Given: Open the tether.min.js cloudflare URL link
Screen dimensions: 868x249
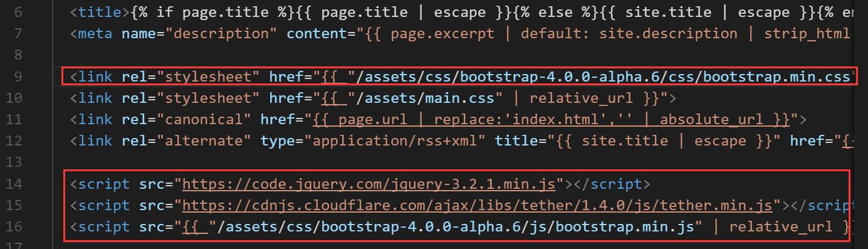Looking at the screenshot, I should coord(477,205).
